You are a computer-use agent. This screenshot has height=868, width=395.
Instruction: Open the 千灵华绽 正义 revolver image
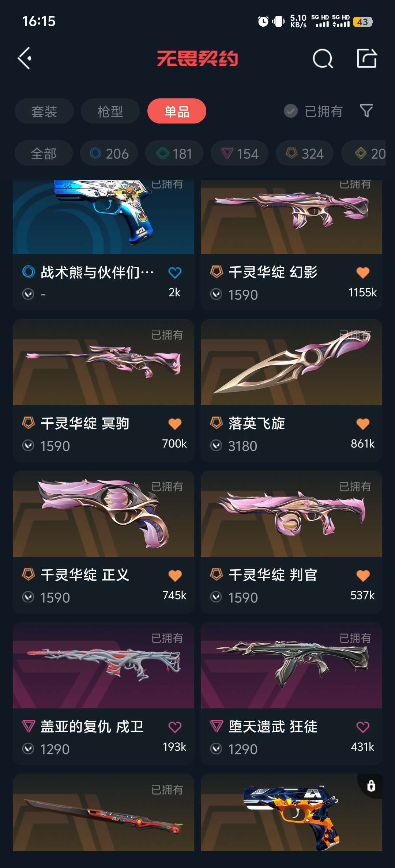(x=104, y=514)
